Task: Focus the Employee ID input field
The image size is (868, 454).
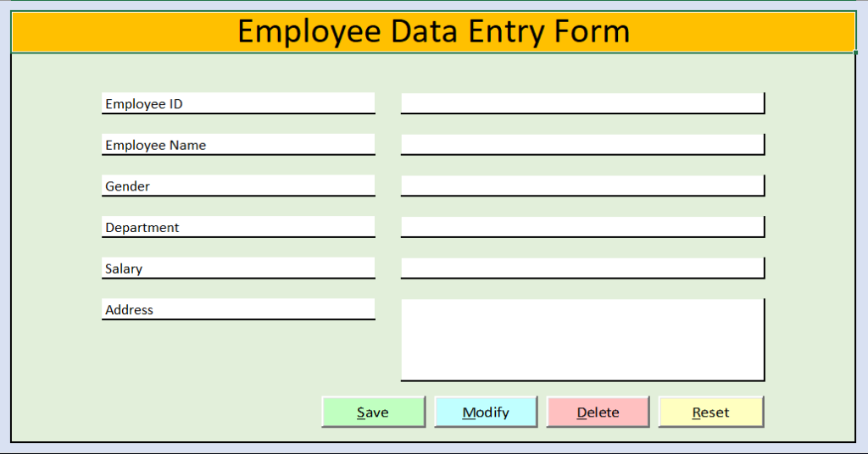Action: [583, 103]
